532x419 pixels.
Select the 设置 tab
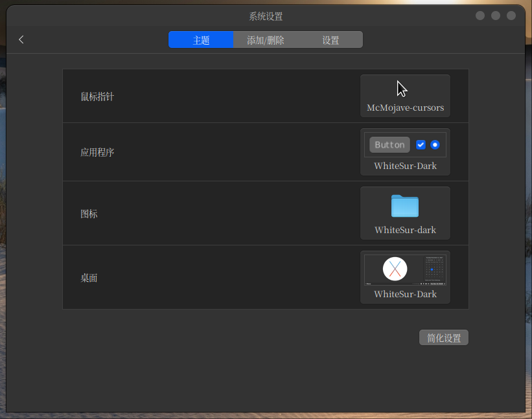330,40
